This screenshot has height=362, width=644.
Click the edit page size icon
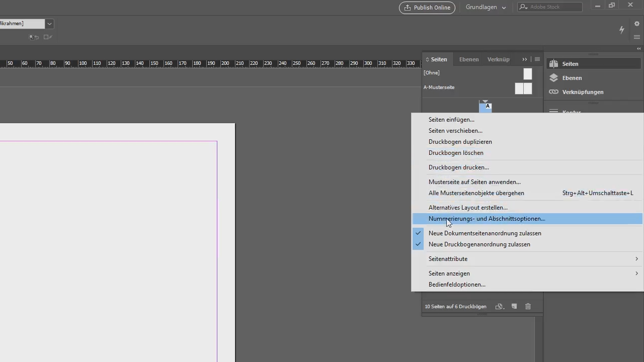point(499,306)
